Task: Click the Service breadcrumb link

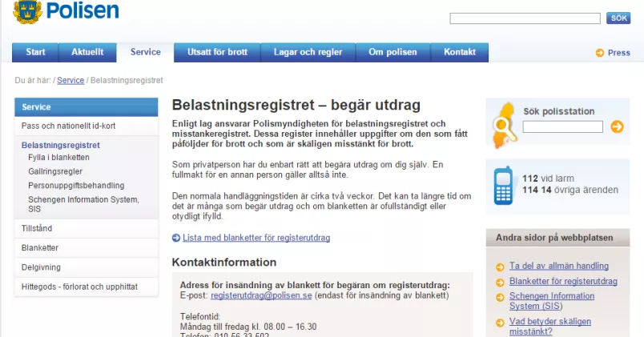Action: pyautogui.click(x=70, y=81)
